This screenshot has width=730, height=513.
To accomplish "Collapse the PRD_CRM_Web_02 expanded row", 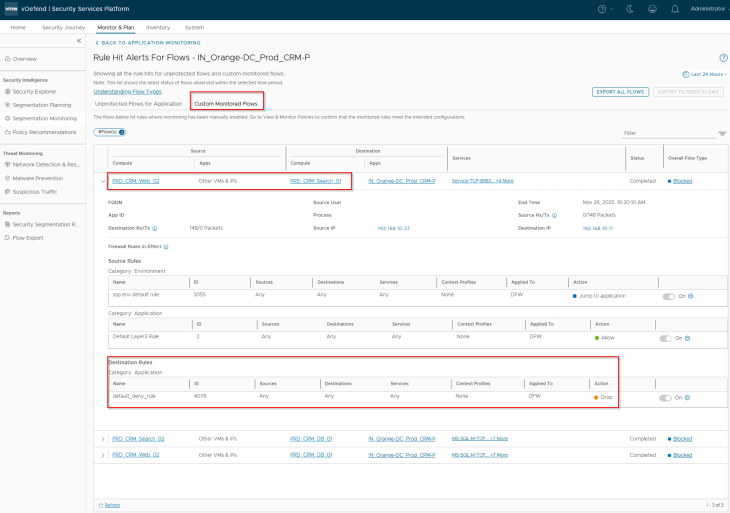I will tap(103, 181).
